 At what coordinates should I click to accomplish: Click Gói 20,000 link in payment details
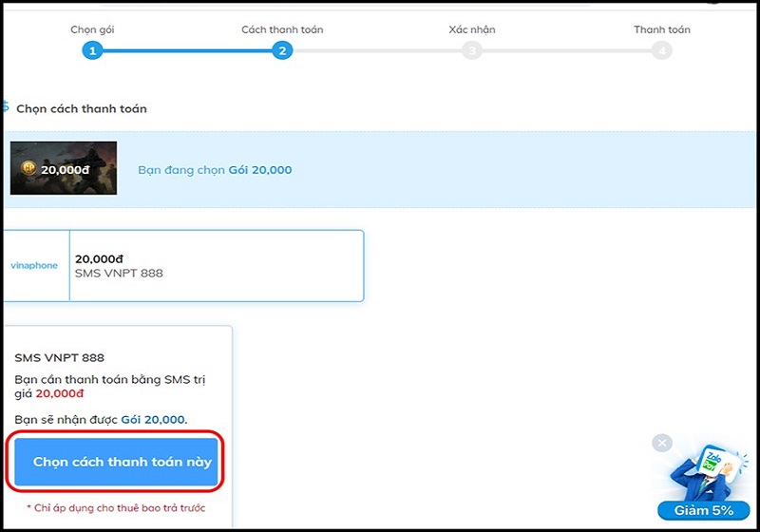153,420
